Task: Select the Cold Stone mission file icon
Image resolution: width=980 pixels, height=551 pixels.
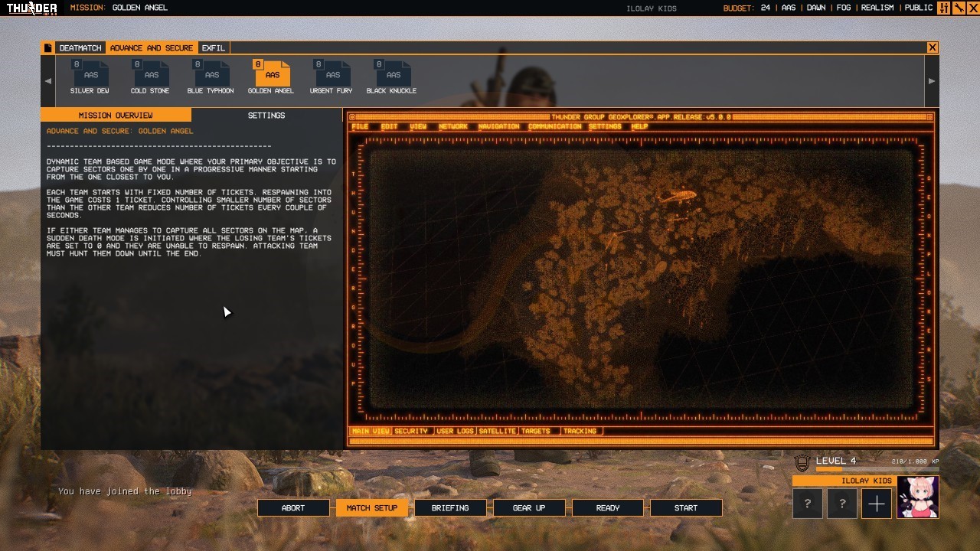Action: [150, 73]
